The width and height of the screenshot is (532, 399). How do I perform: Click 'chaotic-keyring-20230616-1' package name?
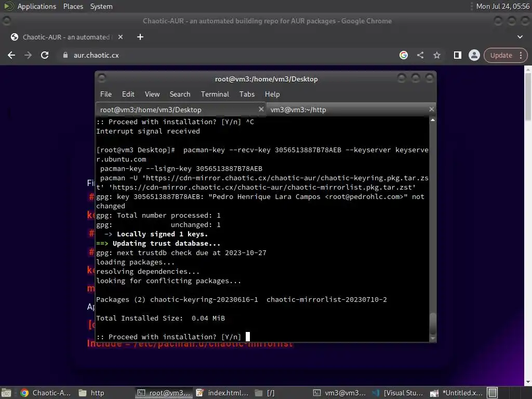(x=204, y=300)
